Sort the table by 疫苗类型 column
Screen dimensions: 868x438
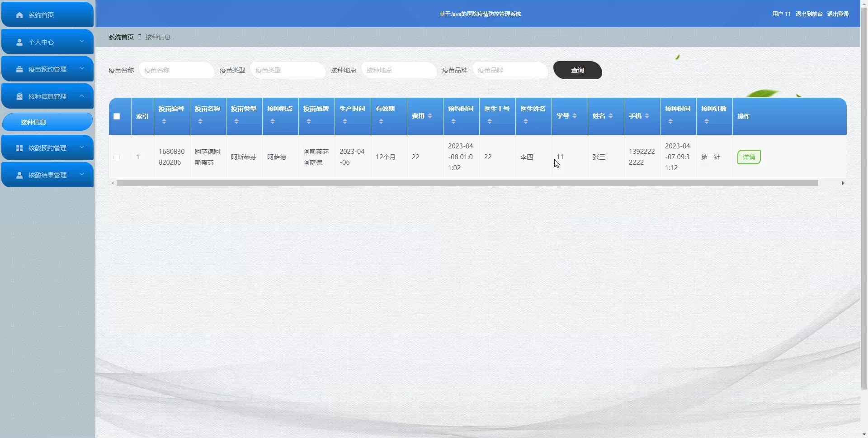[x=236, y=121]
